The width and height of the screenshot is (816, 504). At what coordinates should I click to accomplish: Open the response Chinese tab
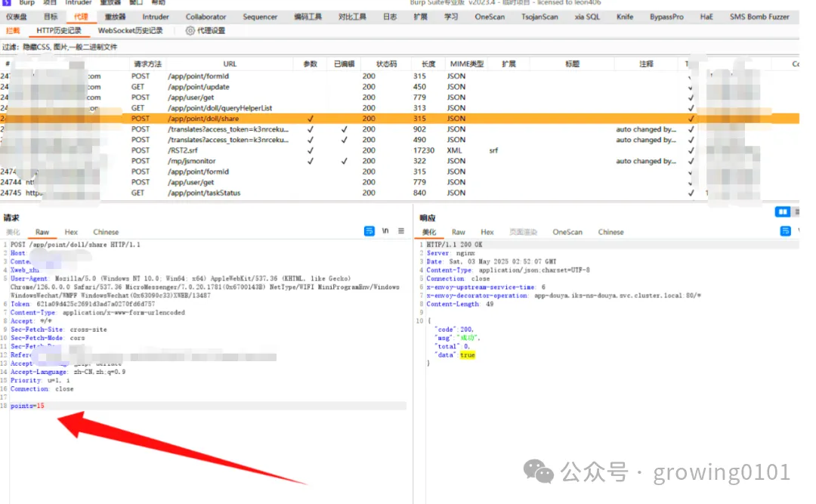point(610,232)
